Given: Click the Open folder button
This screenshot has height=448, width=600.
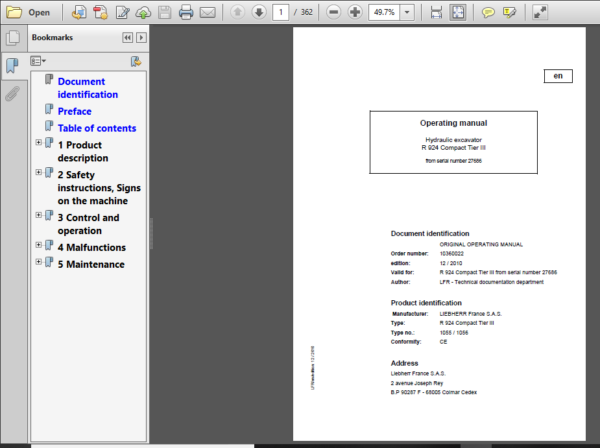Looking at the screenshot, I should (28, 12).
